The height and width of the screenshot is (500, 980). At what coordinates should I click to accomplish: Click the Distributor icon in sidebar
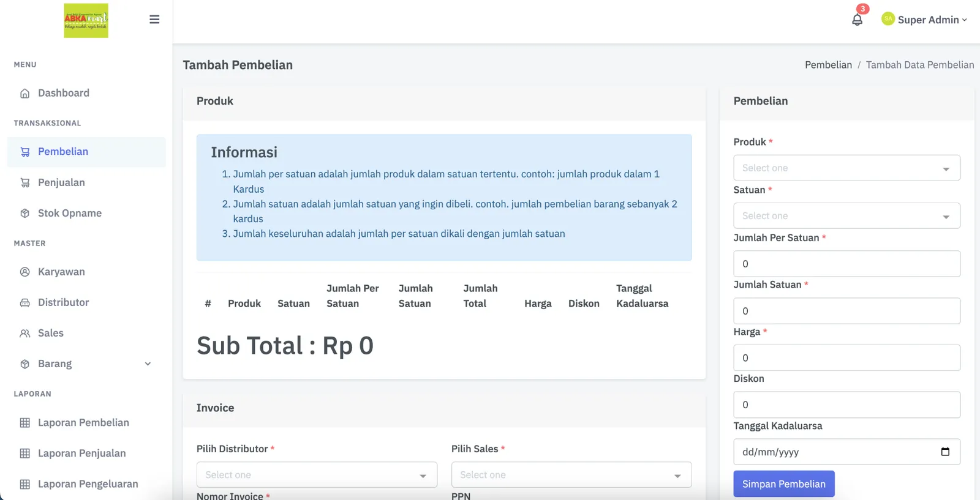coord(25,302)
